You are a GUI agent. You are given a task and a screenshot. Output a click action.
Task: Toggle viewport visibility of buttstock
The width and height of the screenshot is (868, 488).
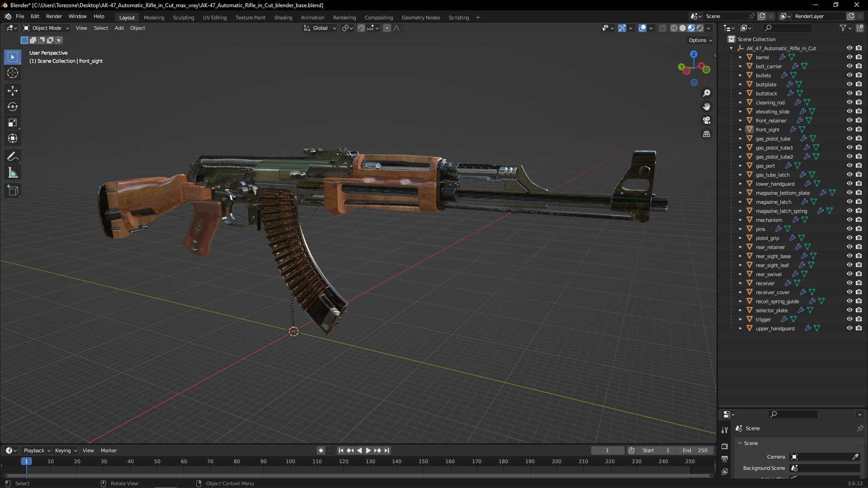[849, 93]
